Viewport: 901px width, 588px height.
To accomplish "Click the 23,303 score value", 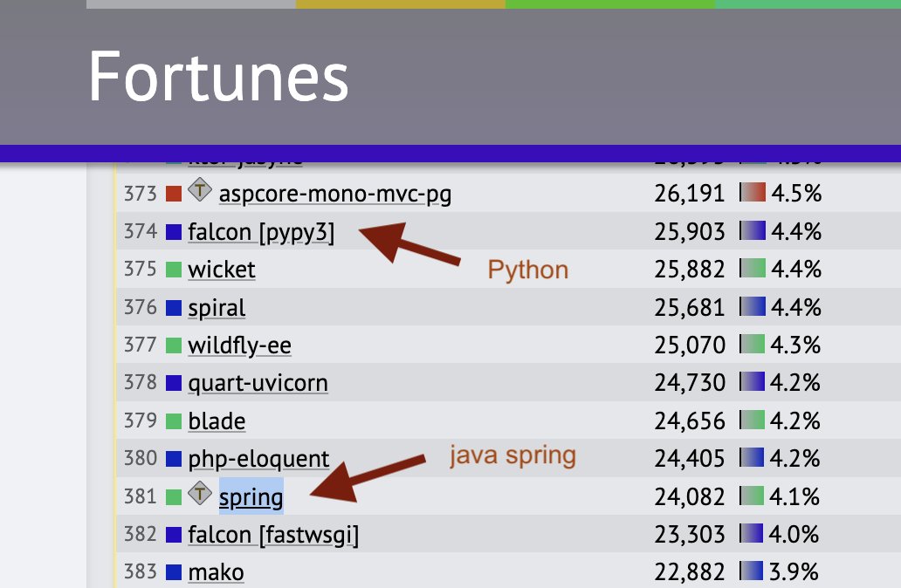I will 690,535.
